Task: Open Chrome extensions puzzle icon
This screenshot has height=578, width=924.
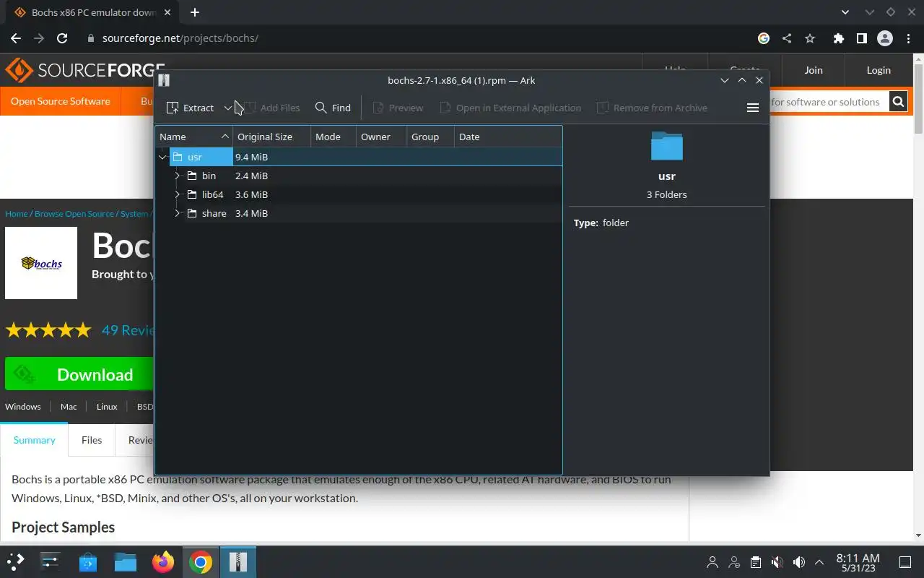Action: (838, 38)
